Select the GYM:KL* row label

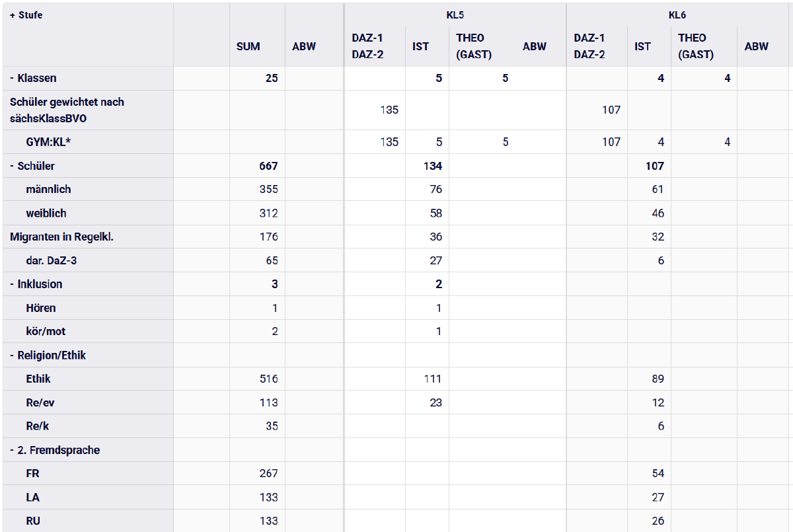click(48, 142)
